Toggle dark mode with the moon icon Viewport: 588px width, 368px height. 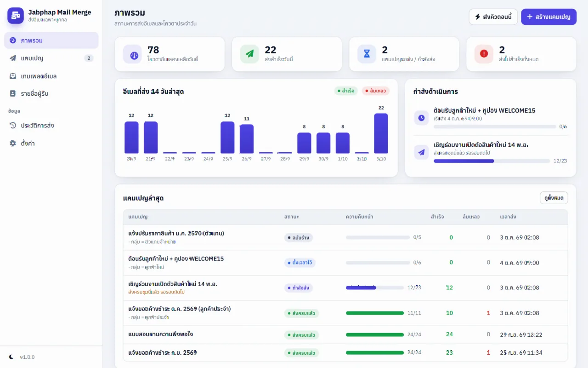(11, 357)
